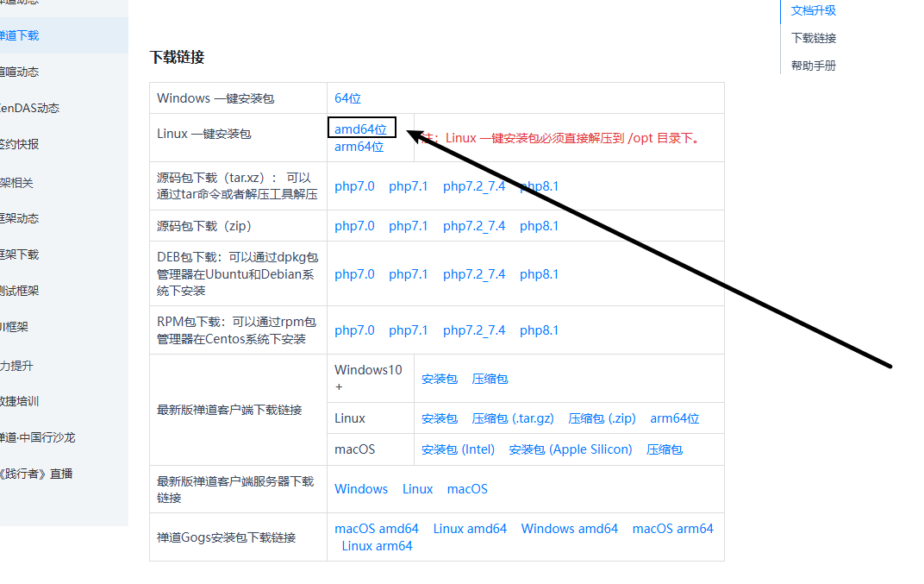924x584 pixels.
Task: Open the Windows 64位 installer link
Action: [x=347, y=98]
